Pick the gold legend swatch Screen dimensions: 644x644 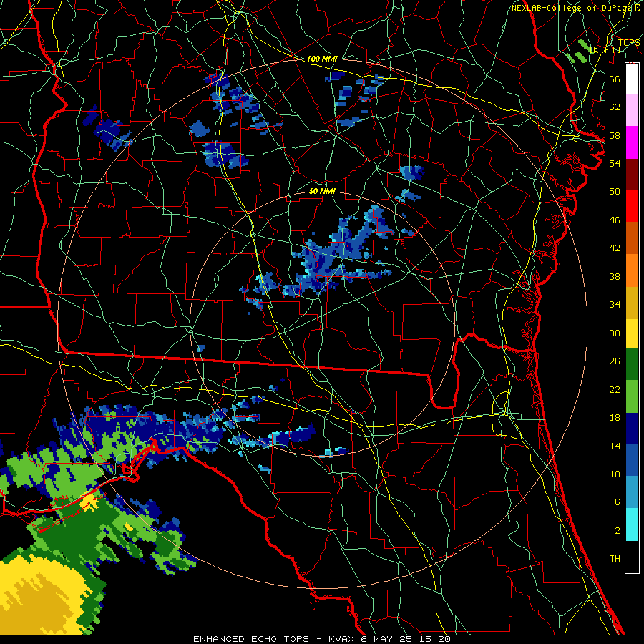tap(632, 303)
